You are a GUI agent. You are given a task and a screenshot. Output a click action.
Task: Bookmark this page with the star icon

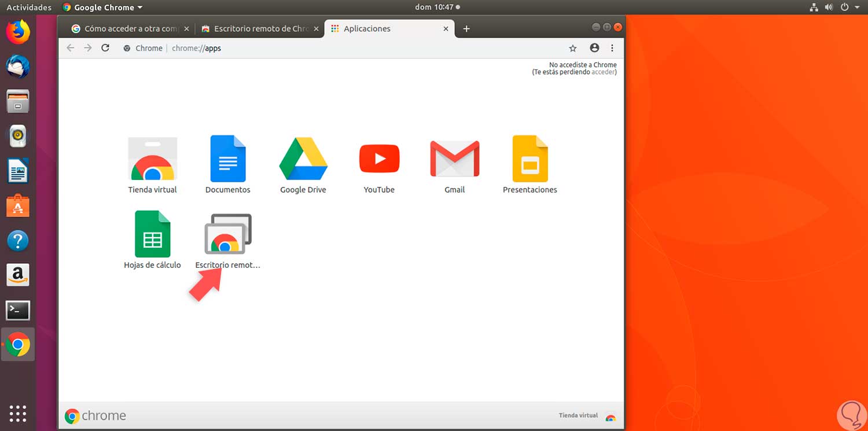pos(573,48)
